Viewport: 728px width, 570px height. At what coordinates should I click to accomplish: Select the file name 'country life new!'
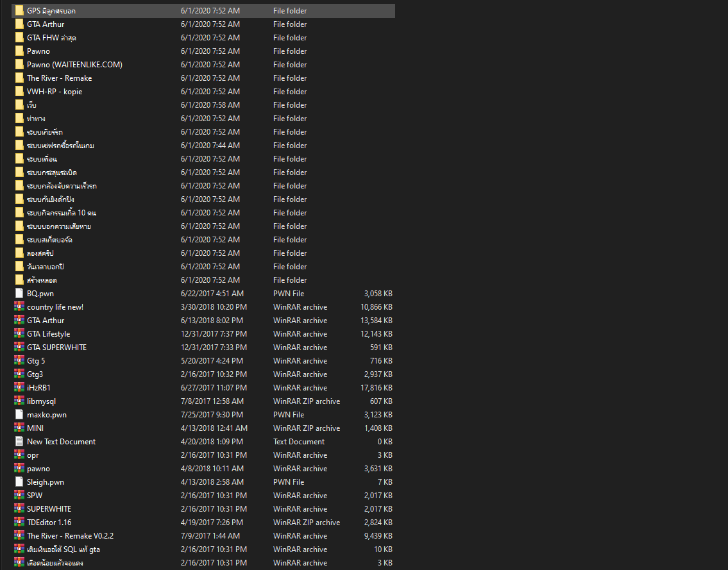(55, 307)
